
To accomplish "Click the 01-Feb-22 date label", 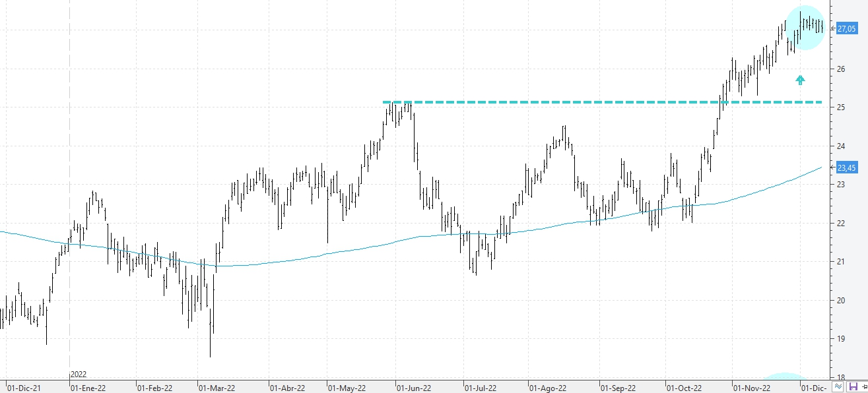I will tap(154, 388).
